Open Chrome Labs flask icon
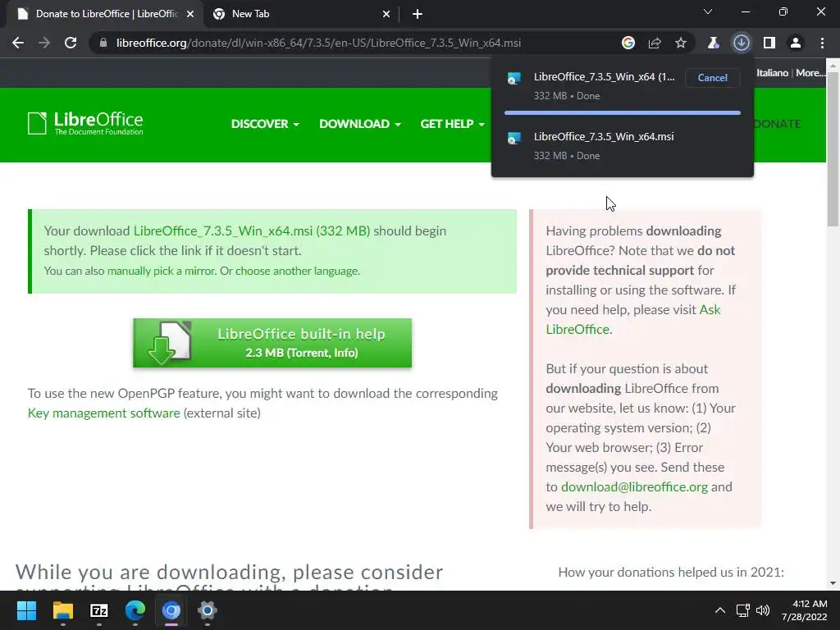 (713, 43)
